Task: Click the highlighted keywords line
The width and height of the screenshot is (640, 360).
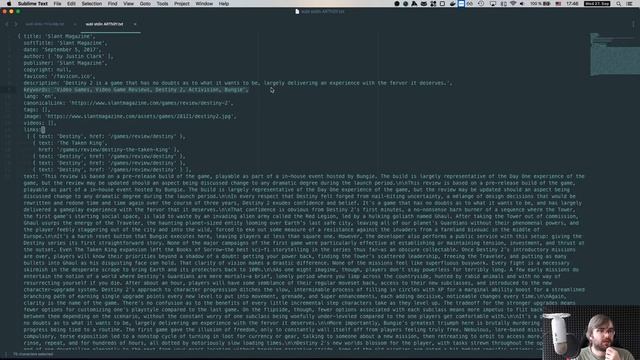Action: (x=136, y=89)
